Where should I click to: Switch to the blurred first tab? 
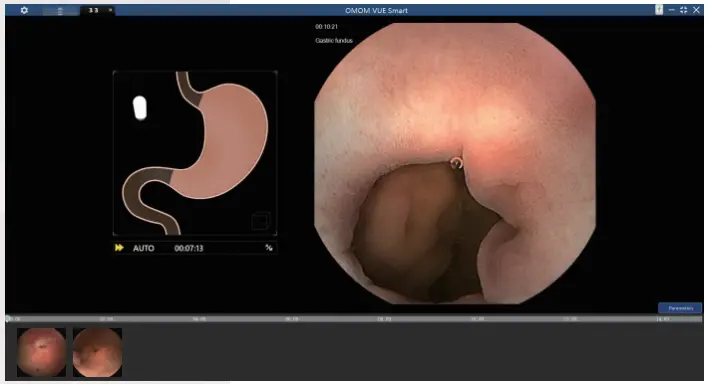[60, 11]
